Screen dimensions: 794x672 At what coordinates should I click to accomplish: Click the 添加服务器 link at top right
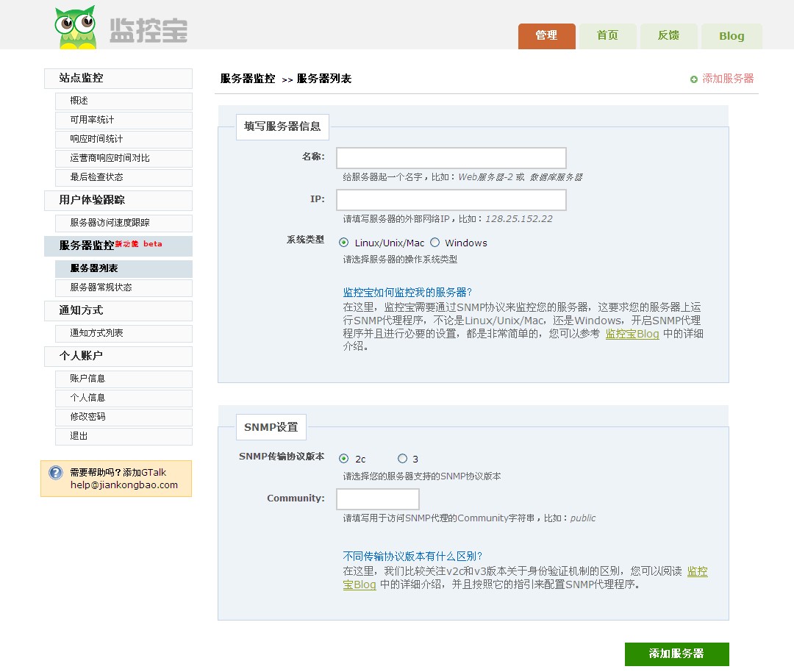[728, 79]
